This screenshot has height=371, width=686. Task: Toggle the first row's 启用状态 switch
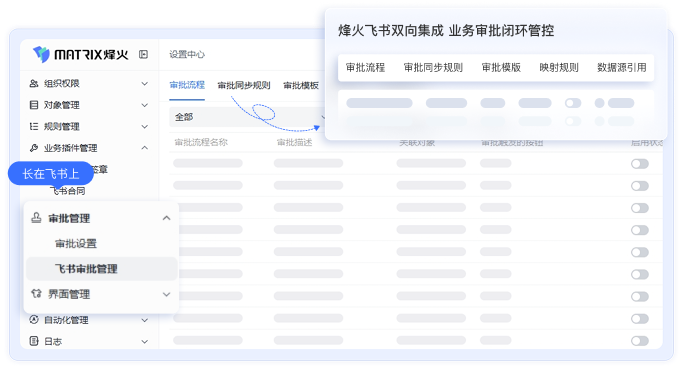pos(640,164)
